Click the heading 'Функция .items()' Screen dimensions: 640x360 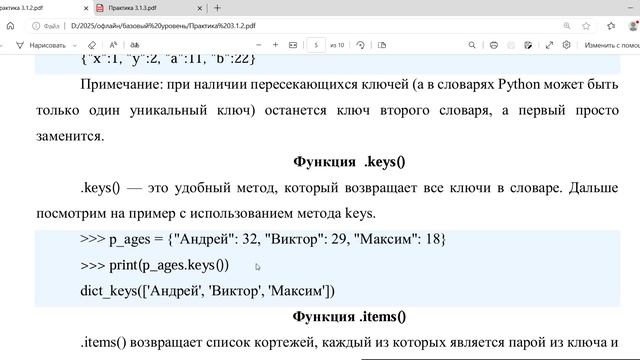coord(349,317)
